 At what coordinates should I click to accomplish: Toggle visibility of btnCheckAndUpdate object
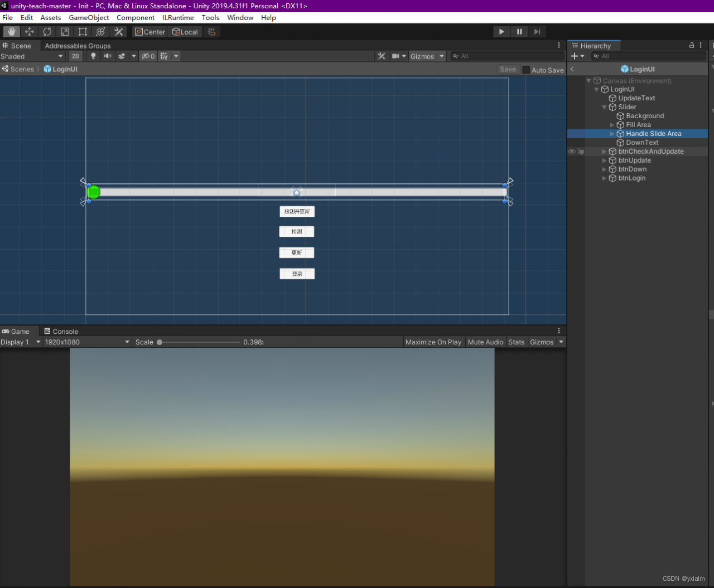[x=572, y=152]
